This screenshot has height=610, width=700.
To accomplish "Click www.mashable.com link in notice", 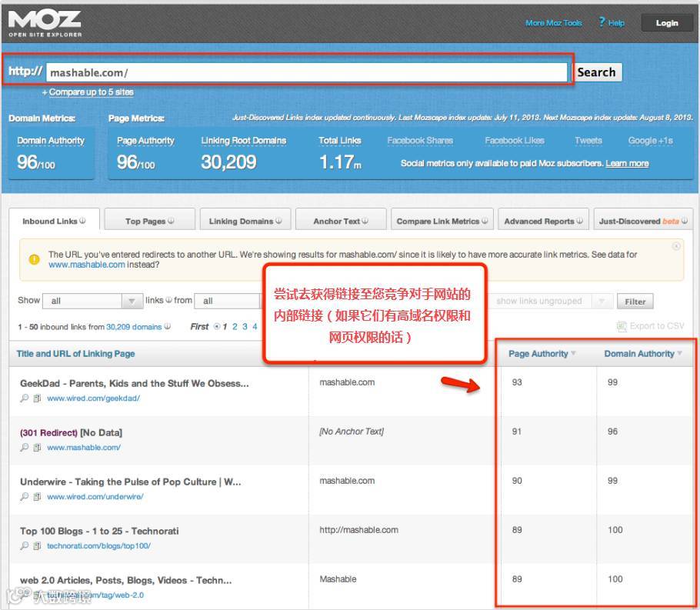I will tap(87, 265).
